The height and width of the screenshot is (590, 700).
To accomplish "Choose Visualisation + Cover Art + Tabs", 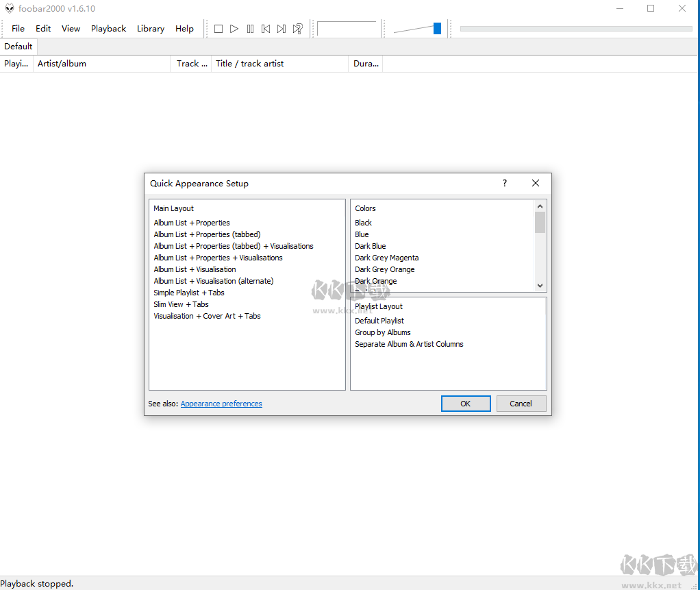I will point(207,316).
